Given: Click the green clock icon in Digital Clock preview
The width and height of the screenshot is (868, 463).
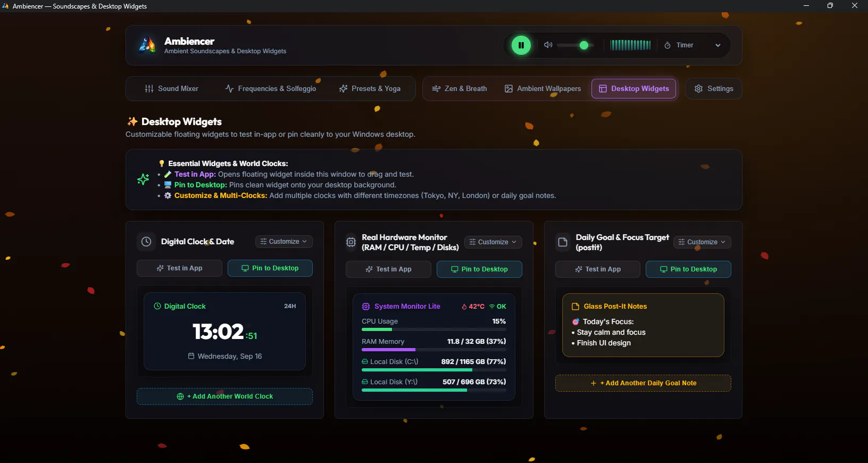Looking at the screenshot, I should click(x=157, y=306).
